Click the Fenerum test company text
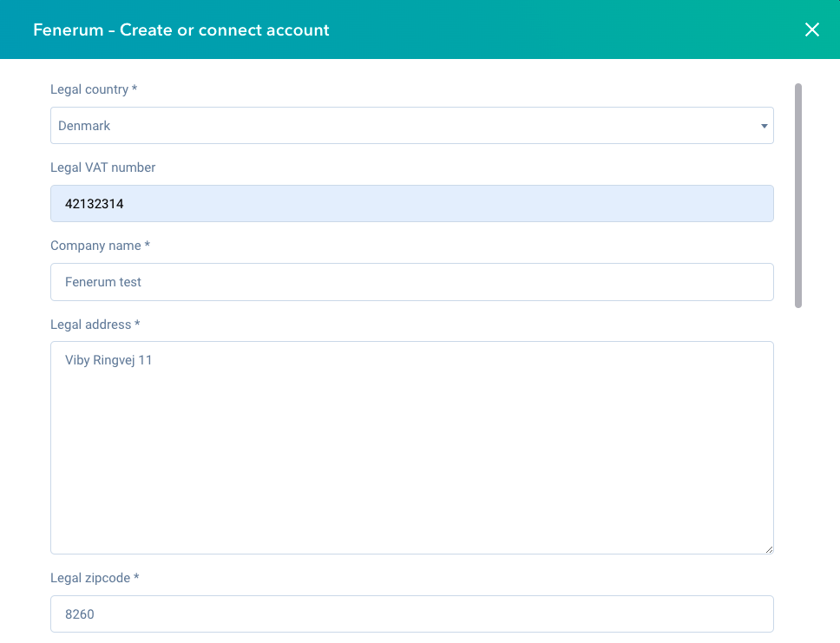This screenshot has width=840, height=643. [103, 282]
